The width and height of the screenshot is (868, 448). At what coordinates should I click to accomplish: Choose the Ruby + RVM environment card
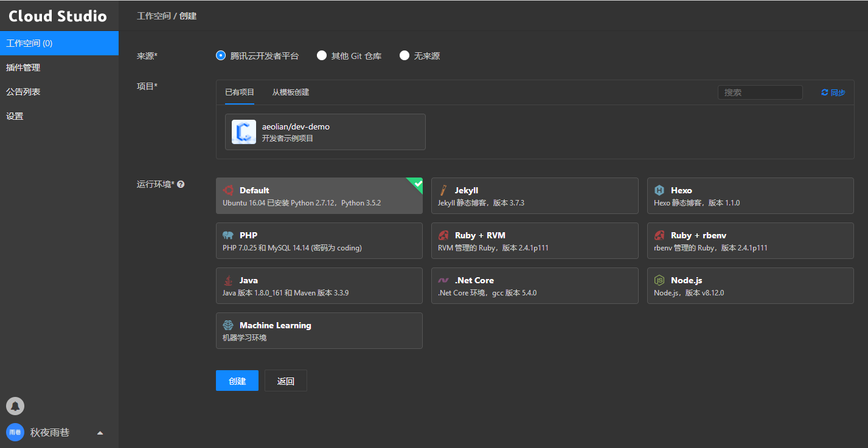pyautogui.click(x=535, y=241)
